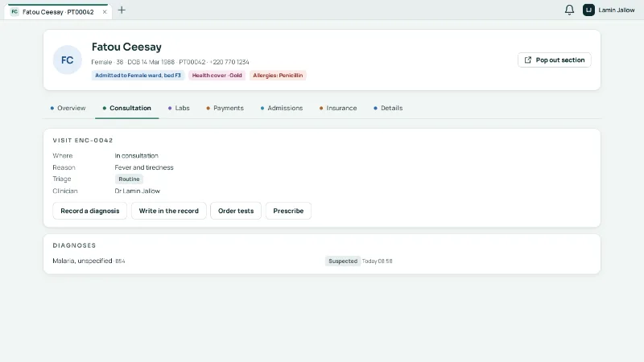Click the pop out arrow icon
644x362 pixels.
[x=528, y=60]
